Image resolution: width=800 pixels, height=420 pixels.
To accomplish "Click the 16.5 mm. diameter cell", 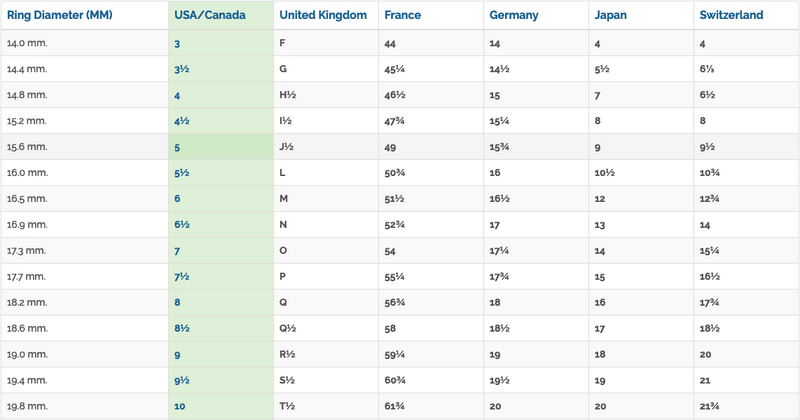I will point(26,199).
